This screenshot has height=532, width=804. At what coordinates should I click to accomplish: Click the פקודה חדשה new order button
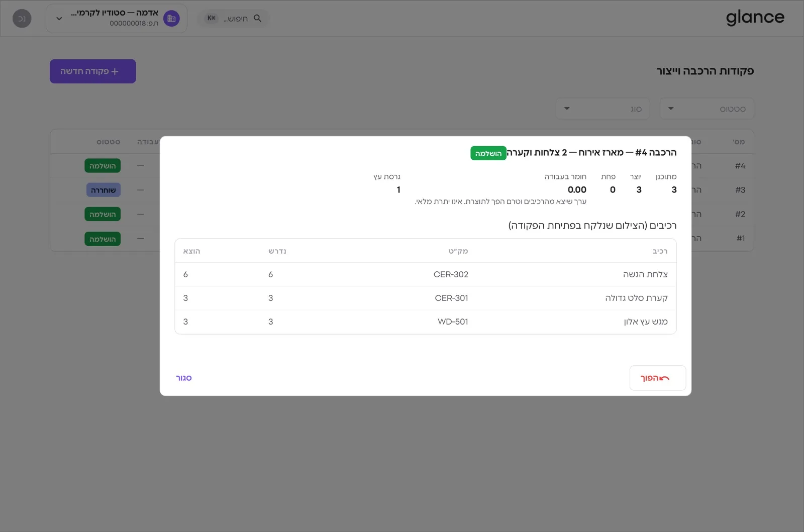pos(92,71)
